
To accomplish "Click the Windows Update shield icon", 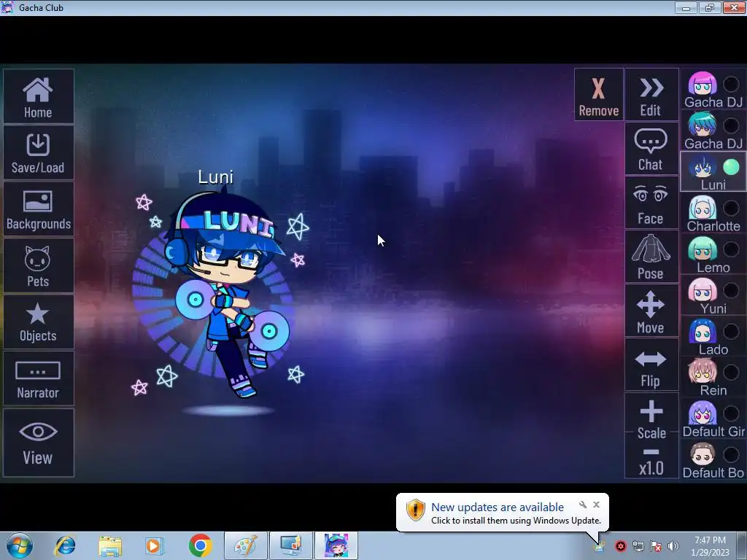I will point(415,510).
